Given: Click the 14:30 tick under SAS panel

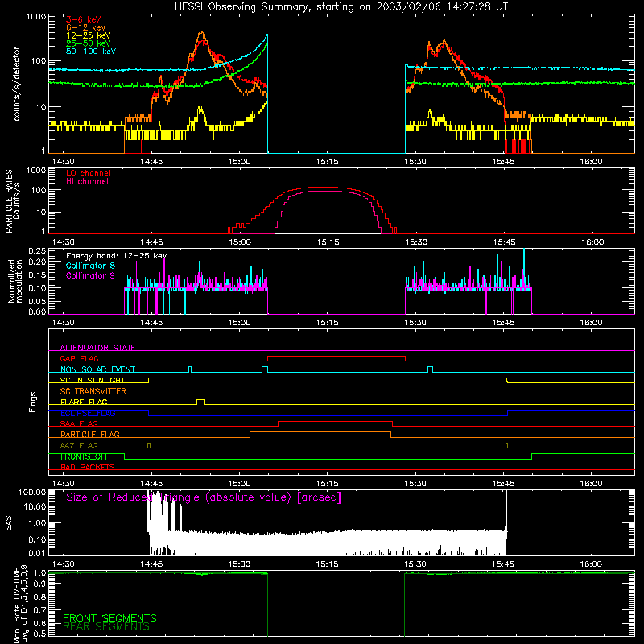Looking at the screenshot, I should click(64, 564).
